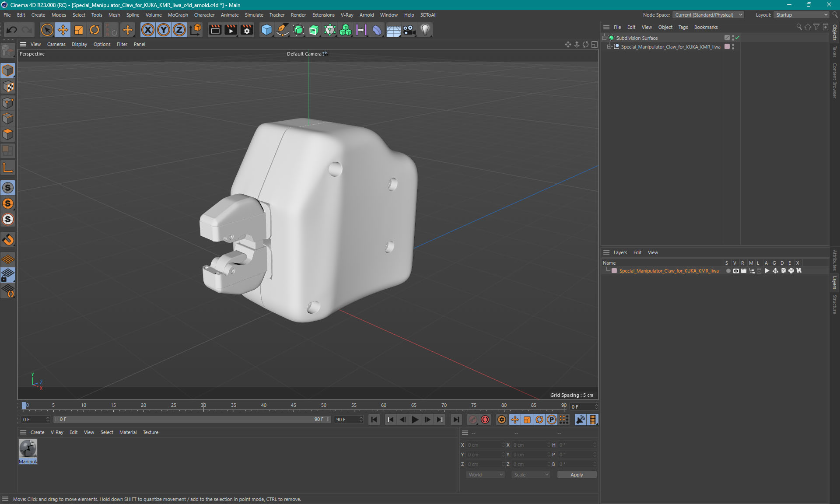Click the pink layer swatch of the claw object
This screenshot has height=504, width=840.
coord(727,46)
